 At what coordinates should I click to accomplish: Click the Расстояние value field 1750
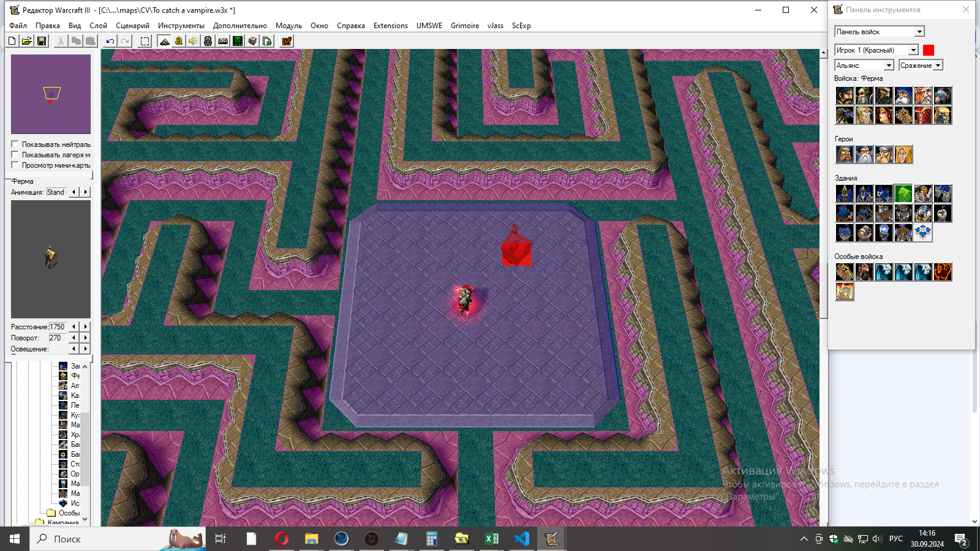57,327
